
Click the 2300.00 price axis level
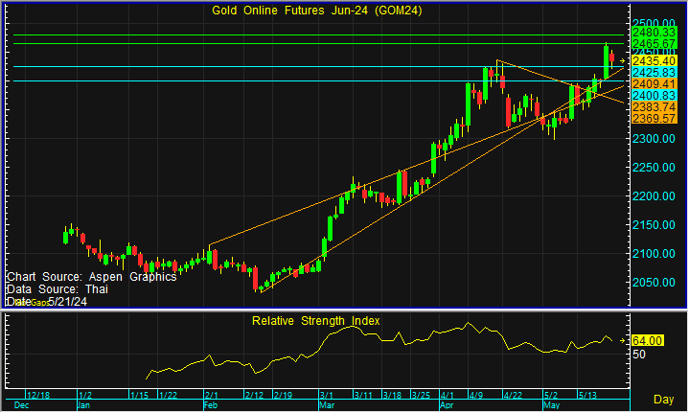654,139
